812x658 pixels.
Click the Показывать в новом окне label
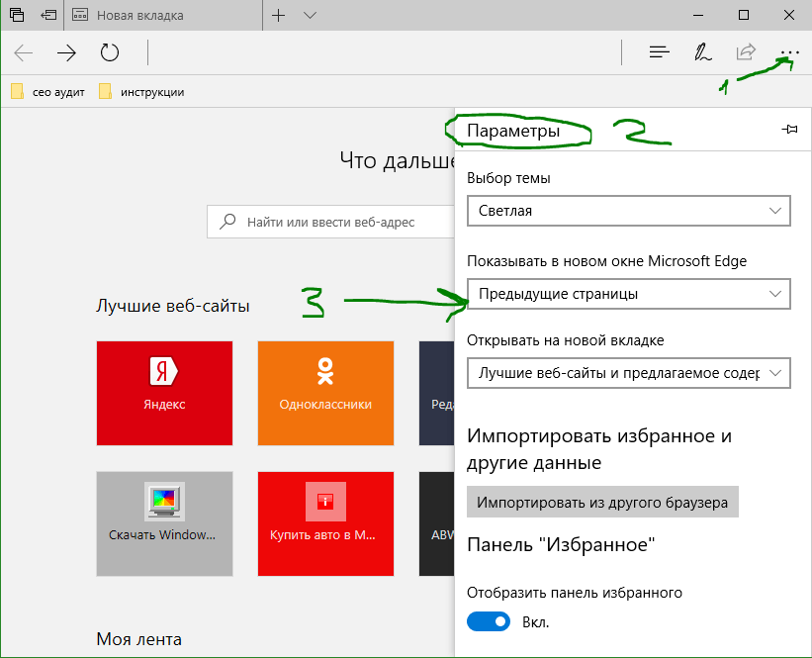[x=607, y=261]
